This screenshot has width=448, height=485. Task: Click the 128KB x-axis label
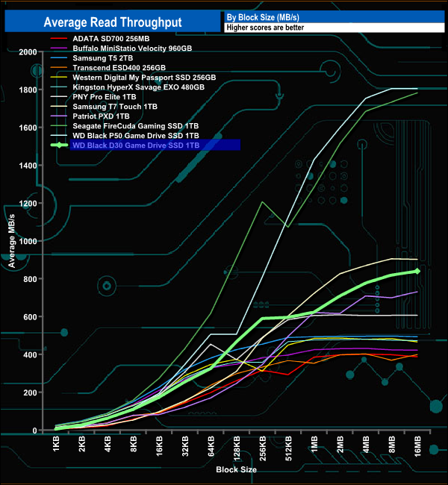pyautogui.click(x=237, y=448)
